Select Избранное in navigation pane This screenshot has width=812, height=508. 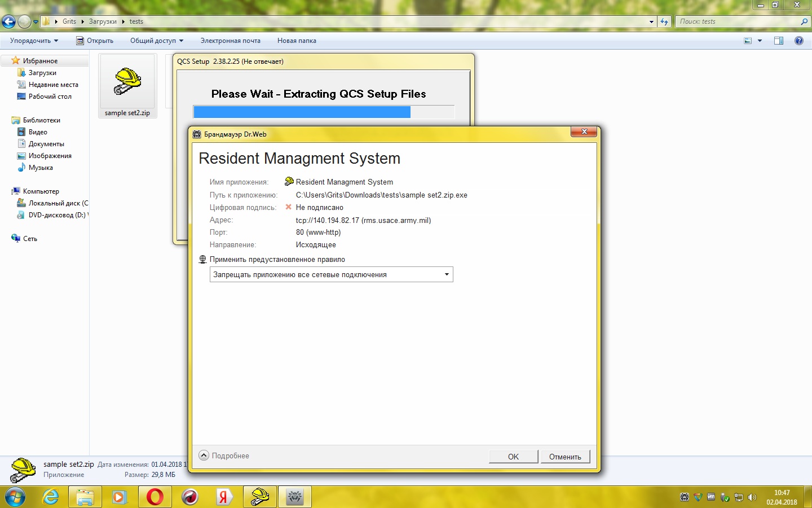40,61
